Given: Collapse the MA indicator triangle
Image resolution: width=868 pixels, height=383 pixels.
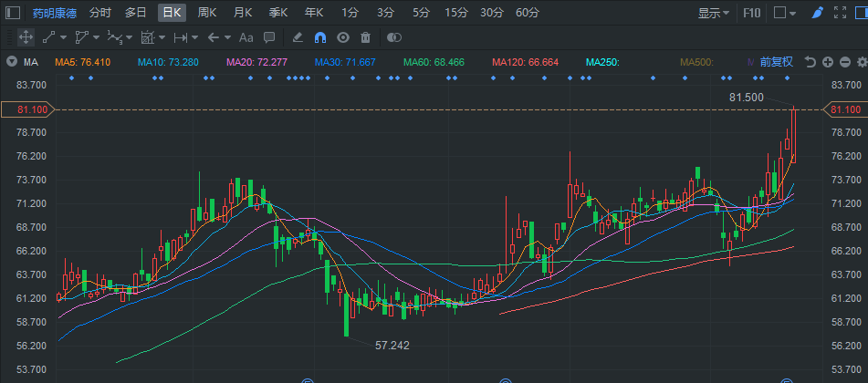Looking at the screenshot, I should click(x=11, y=62).
